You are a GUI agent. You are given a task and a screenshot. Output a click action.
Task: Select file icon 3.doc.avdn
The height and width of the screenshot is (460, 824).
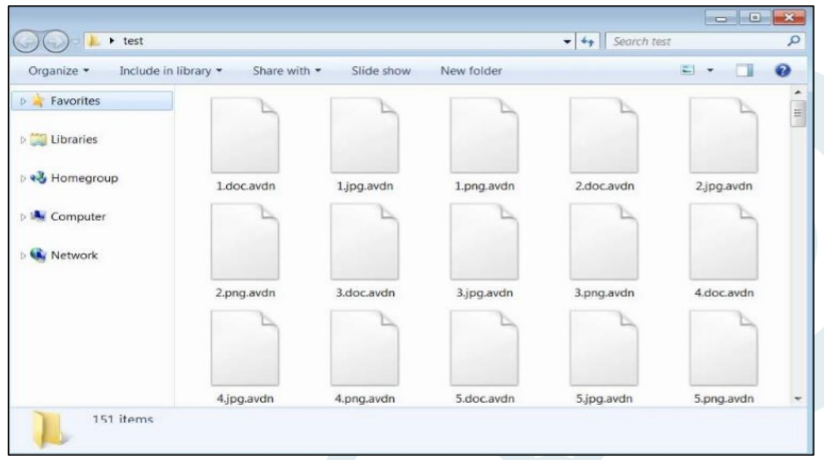coord(365,242)
